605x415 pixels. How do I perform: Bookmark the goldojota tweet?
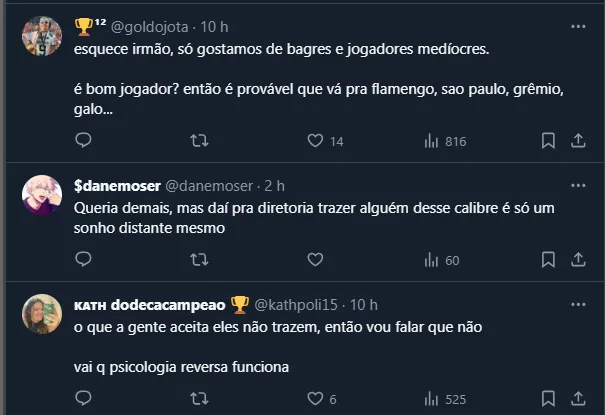pos(548,141)
